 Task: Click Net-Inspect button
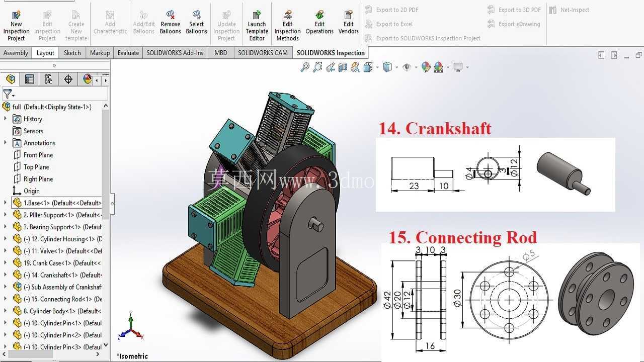coord(569,10)
